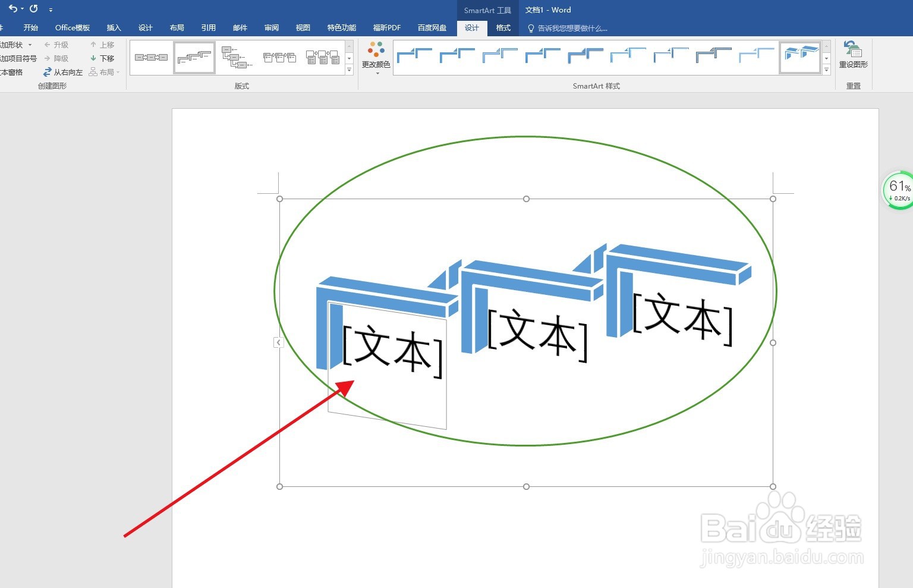Click the 升级 promote button
The width and height of the screenshot is (913, 588).
pyautogui.click(x=56, y=45)
